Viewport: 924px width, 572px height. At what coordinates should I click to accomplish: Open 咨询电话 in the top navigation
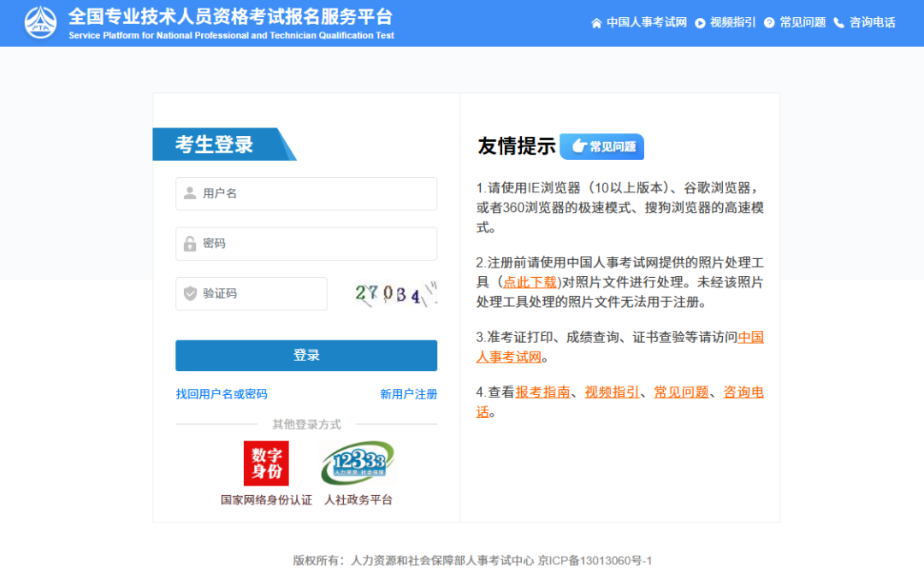tap(872, 23)
